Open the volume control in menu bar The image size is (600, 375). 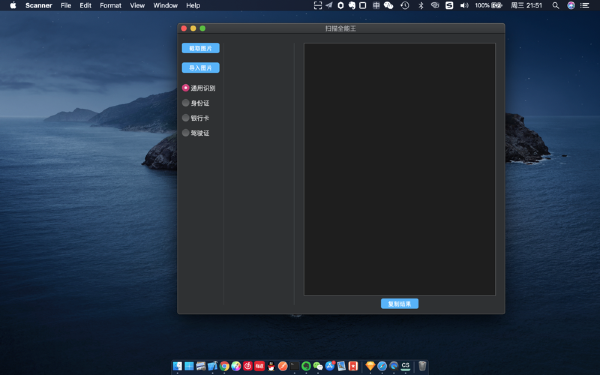[x=464, y=5]
